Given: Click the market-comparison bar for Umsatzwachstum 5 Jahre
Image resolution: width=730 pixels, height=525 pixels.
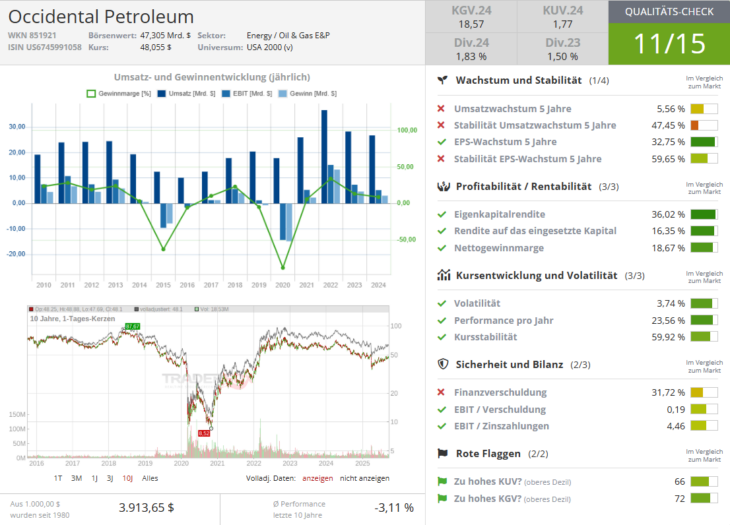Looking at the screenshot, I should 704,108.
